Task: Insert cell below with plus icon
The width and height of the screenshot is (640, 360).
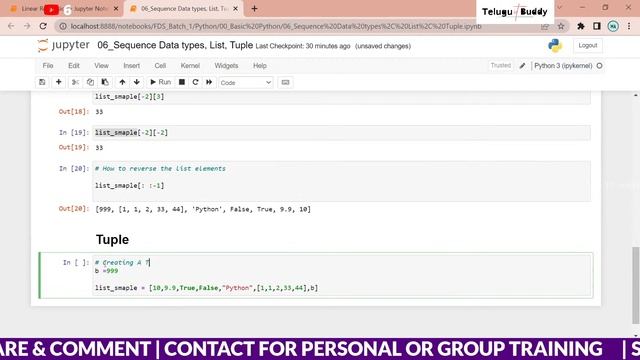Action: click(x=59, y=82)
